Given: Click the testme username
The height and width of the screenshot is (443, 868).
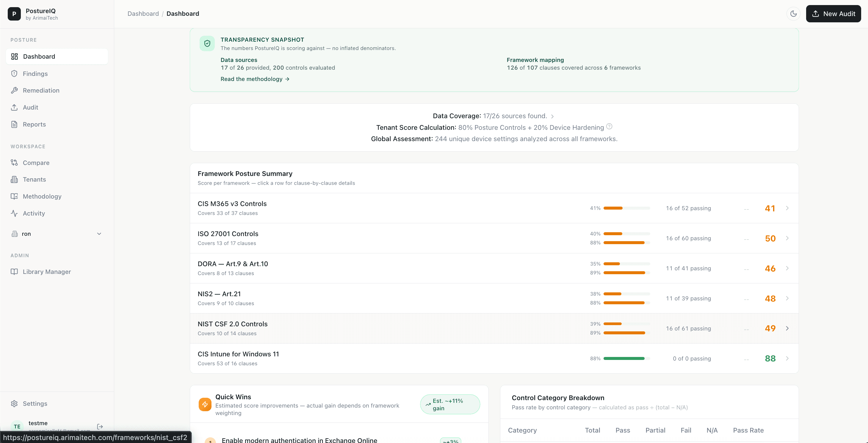Looking at the screenshot, I should 38,423.
